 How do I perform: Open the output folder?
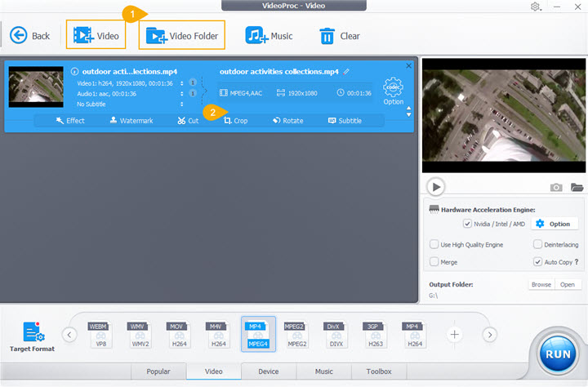(568, 285)
